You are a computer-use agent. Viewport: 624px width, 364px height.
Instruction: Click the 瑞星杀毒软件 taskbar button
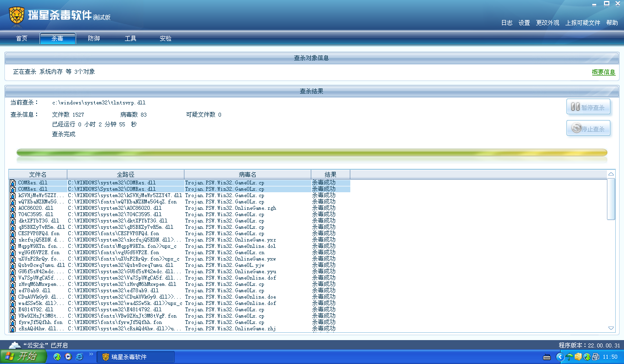pyautogui.click(x=136, y=357)
